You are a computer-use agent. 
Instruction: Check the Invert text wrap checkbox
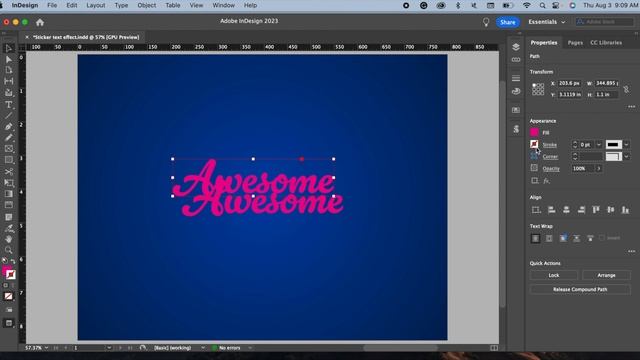[602, 238]
